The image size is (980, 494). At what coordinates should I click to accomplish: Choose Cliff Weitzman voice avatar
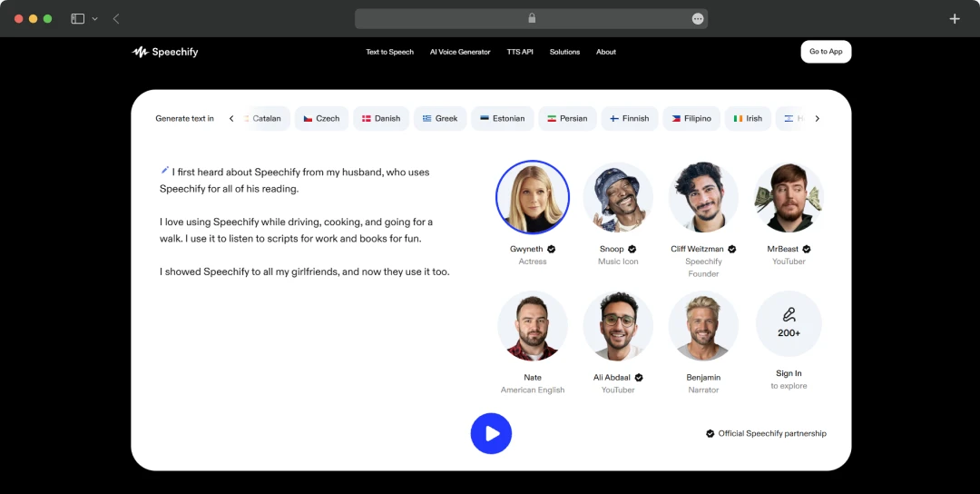click(704, 198)
